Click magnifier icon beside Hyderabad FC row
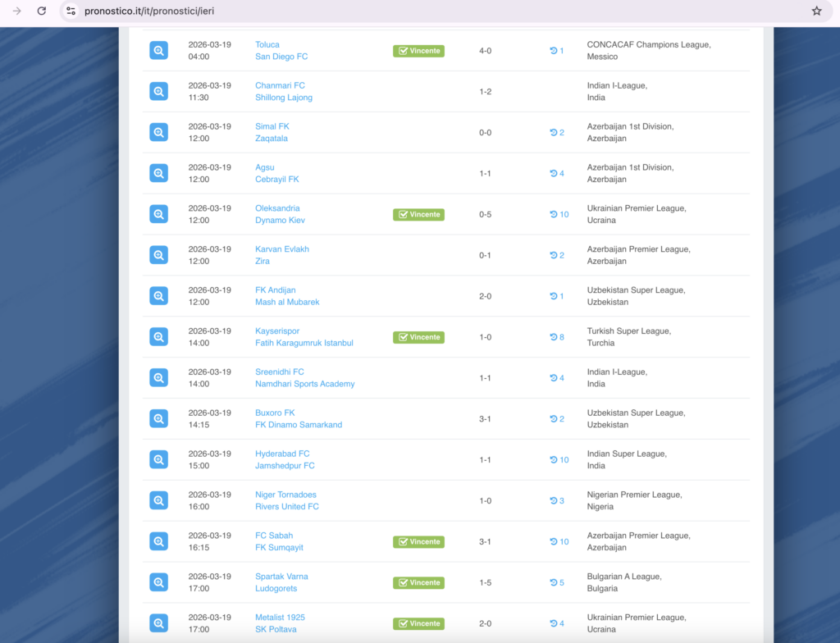This screenshot has width=840, height=643. (x=158, y=460)
